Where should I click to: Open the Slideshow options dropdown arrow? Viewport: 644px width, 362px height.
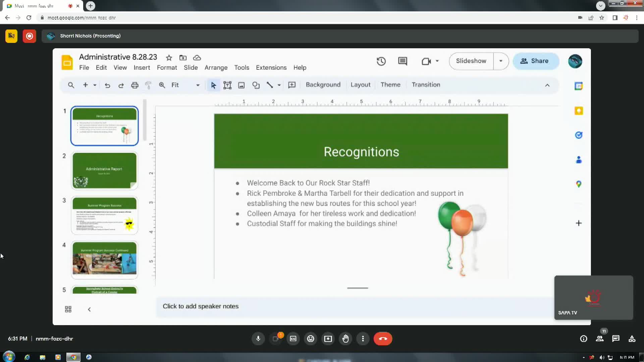(501, 61)
